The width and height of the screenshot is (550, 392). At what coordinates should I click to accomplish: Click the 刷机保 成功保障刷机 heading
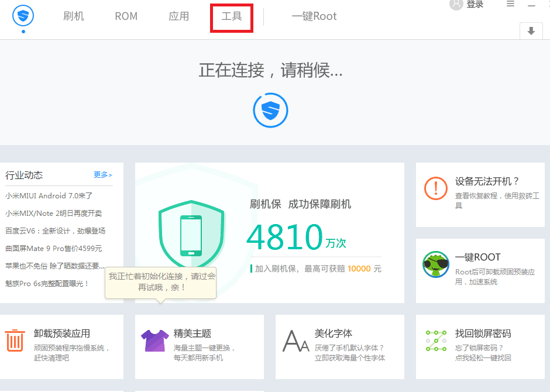pos(301,204)
